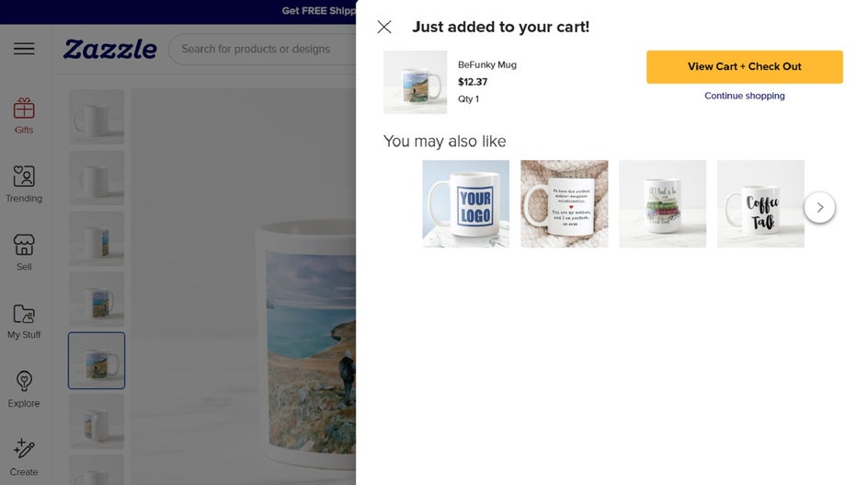The height and width of the screenshot is (485, 868).
Task: Click View Cart + Check Out
Action: [x=744, y=67]
